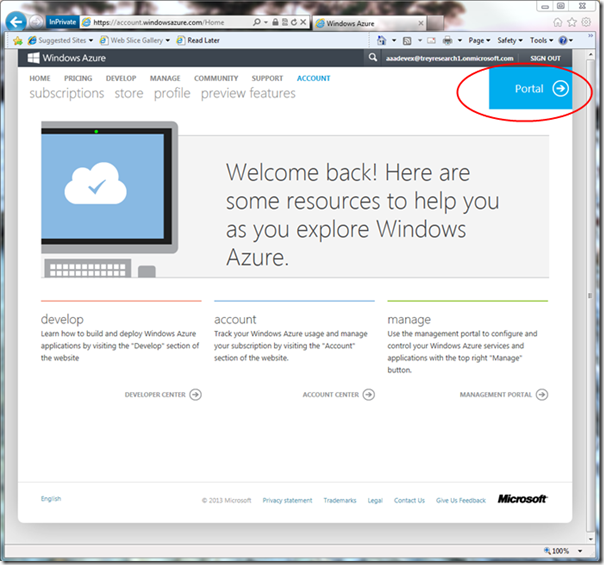Viewport: 604px width, 565px height.
Task: Click the Account Center arrow circle icon
Action: tap(369, 394)
